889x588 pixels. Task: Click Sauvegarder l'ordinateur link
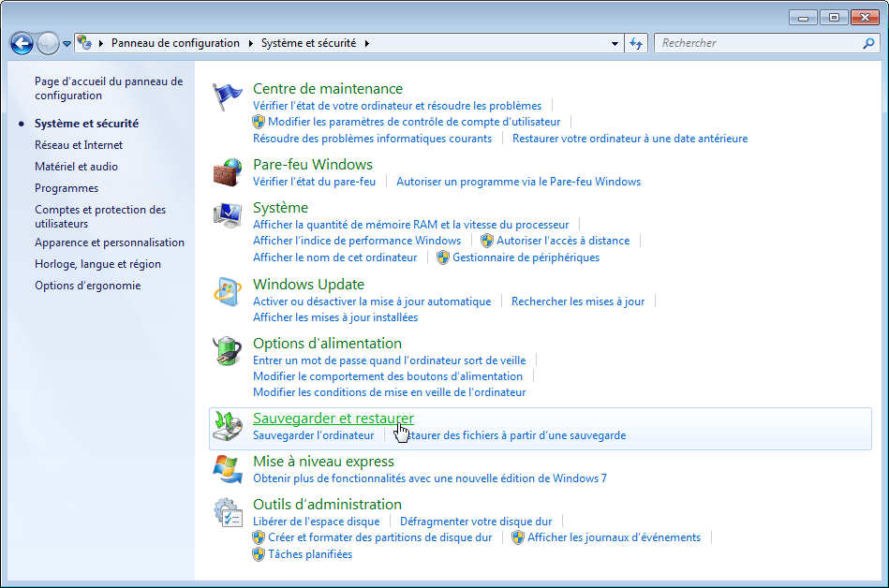click(314, 435)
